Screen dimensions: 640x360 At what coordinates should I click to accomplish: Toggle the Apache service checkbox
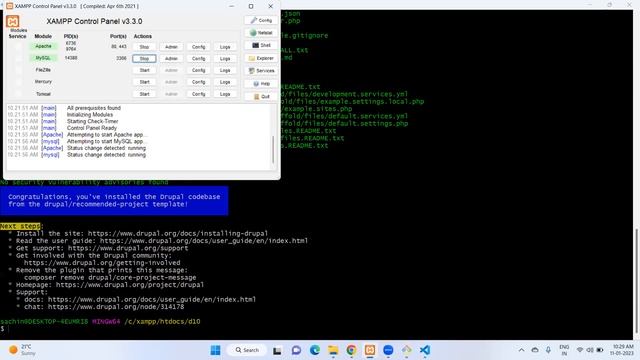point(18,47)
